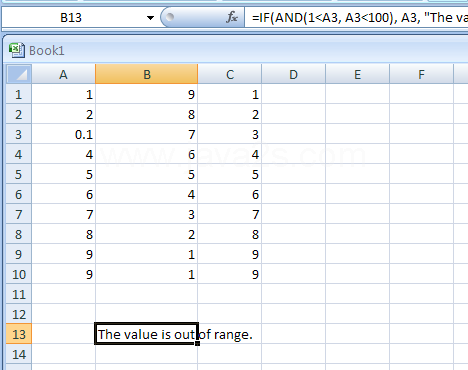Select column E header
Image resolution: width=468 pixels, height=370 pixels.
click(x=357, y=74)
